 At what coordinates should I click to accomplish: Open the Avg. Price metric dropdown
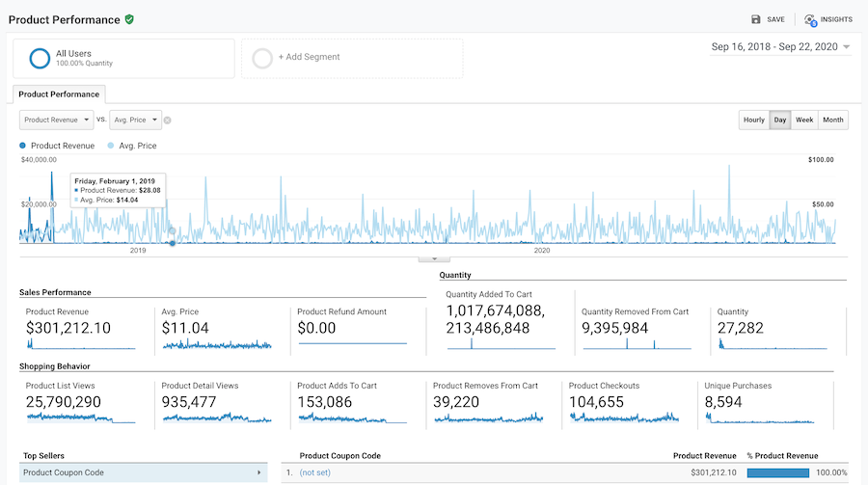click(x=136, y=120)
